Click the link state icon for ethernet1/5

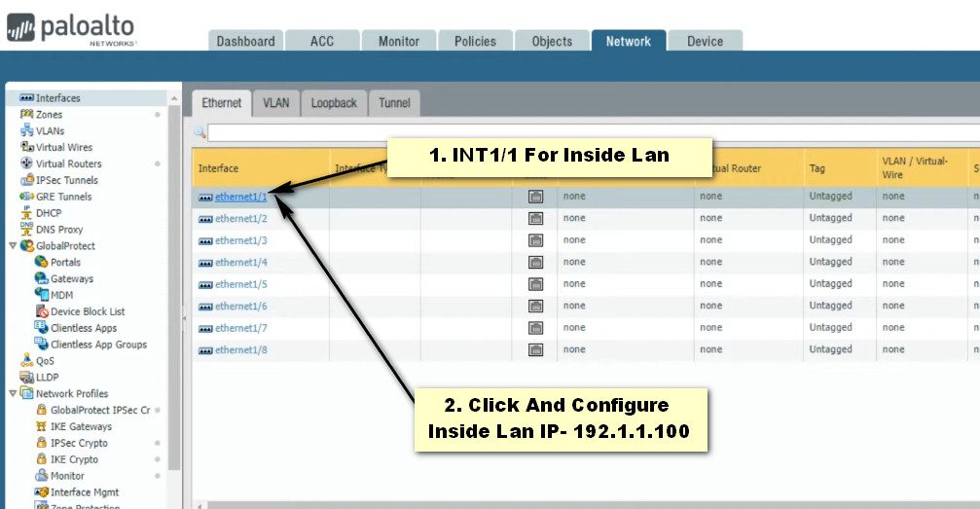tap(535, 284)
